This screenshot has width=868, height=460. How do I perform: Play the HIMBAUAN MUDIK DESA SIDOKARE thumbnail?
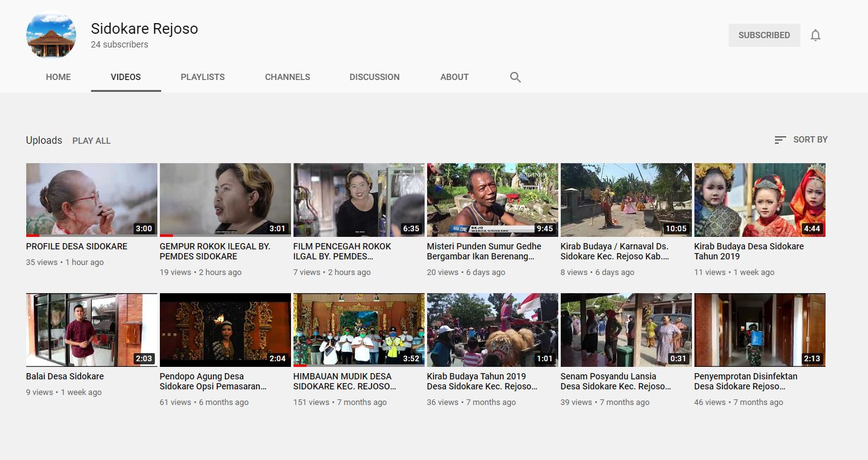[358, 329]
